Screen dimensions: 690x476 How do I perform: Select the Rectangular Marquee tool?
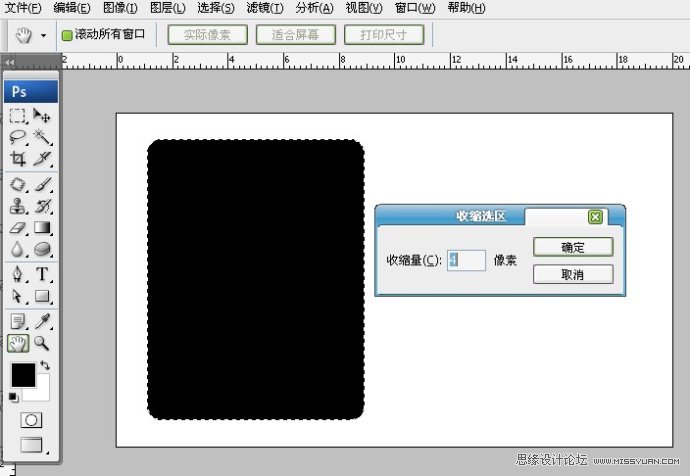click(18, 116)
